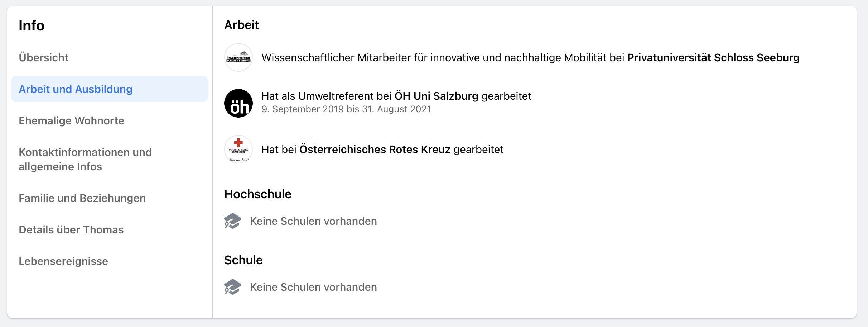Click the graduation cap icon under Schule
This screenshot has width=868, height=327.
coord(233,287)
